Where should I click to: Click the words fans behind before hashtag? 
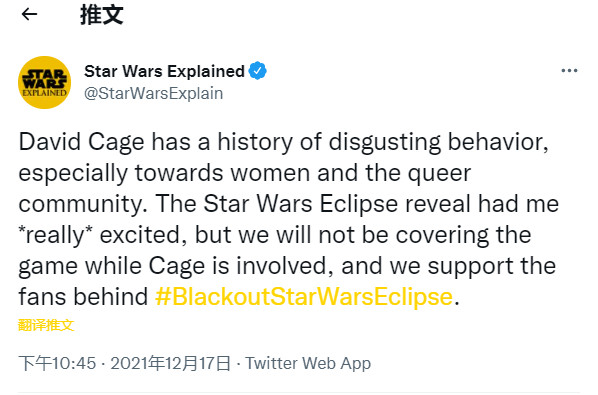(x=83, y=297)
